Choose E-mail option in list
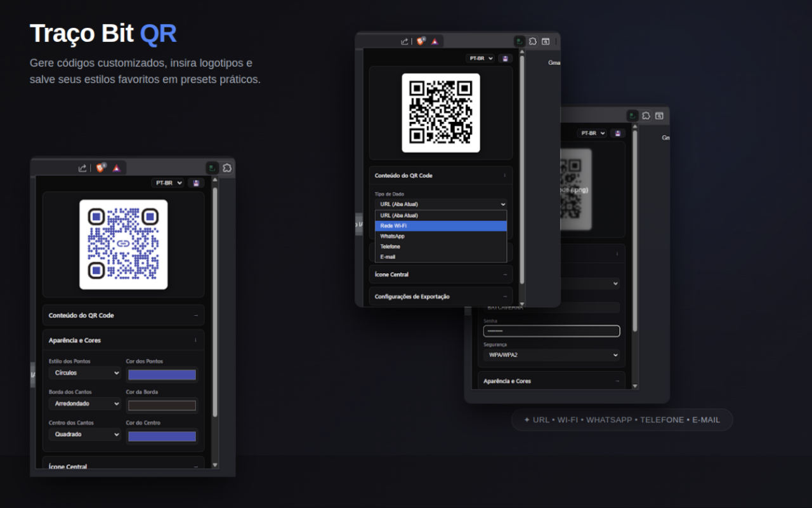This screenshot has width=812, height=508. coord(441,257)
